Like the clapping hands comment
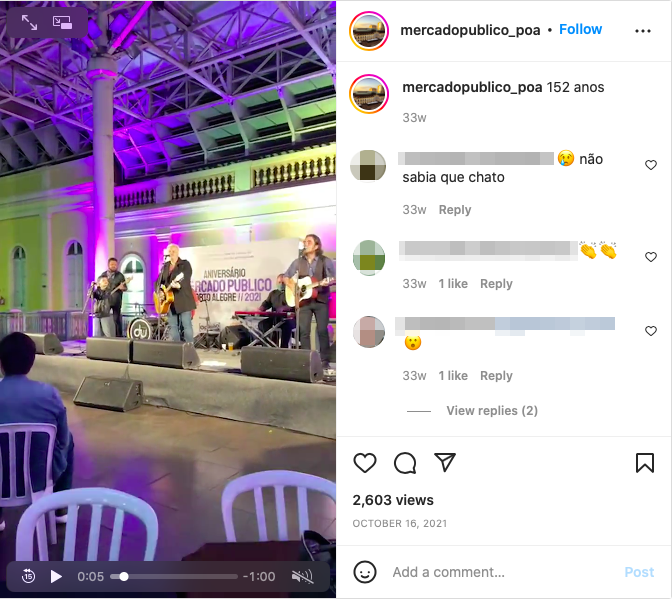Viewport: 672px width, 599px height. point(651,257)
